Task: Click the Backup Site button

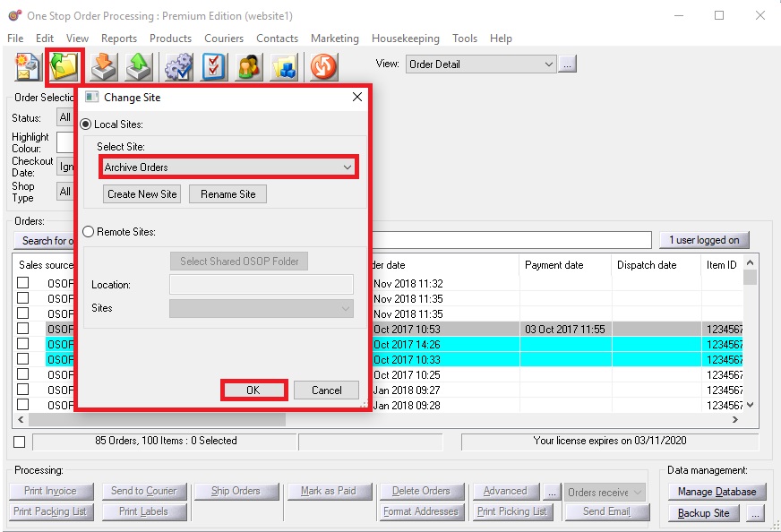Action: 703,513
